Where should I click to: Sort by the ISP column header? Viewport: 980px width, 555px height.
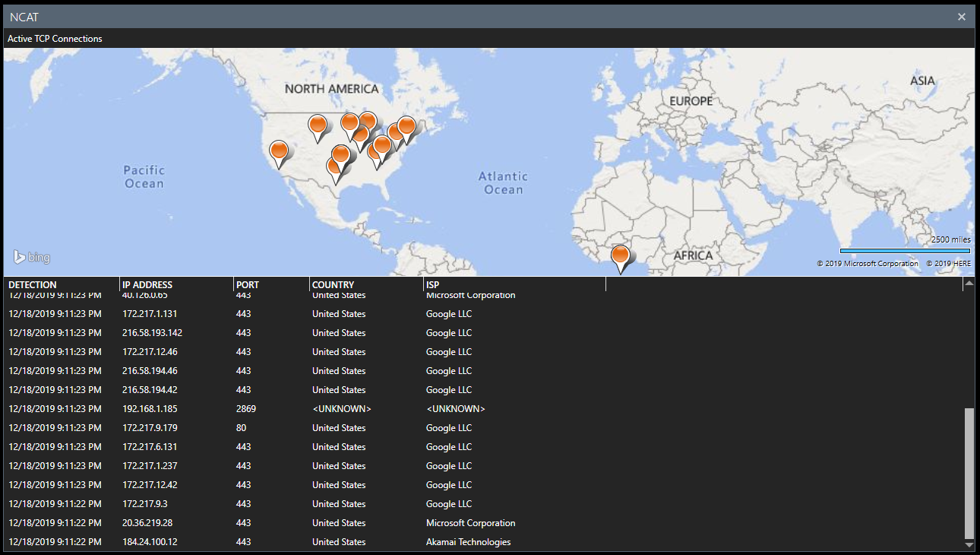click(432, 284)
